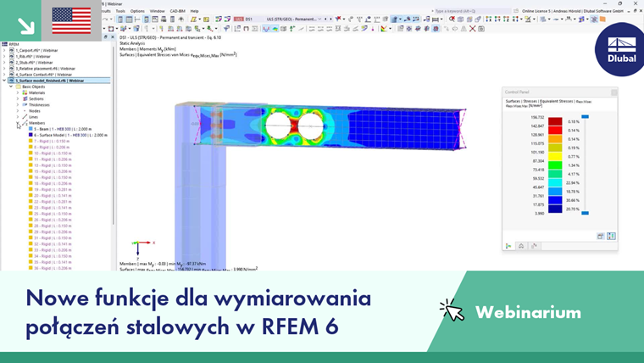Click the Materials icon in tree
This screenshot has height=363, width=644.
click(25, 93)
